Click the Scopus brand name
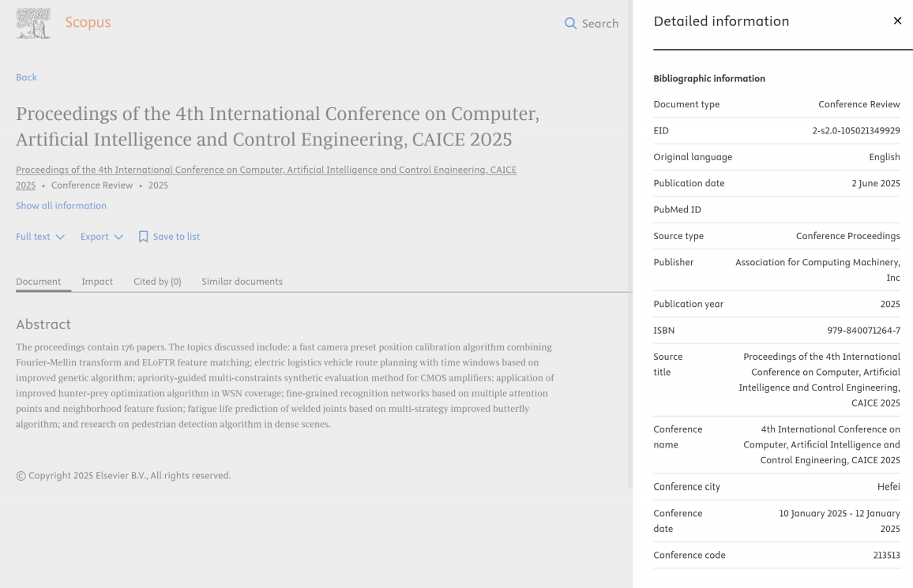This screenshot has width=913, height=588. 88,23
